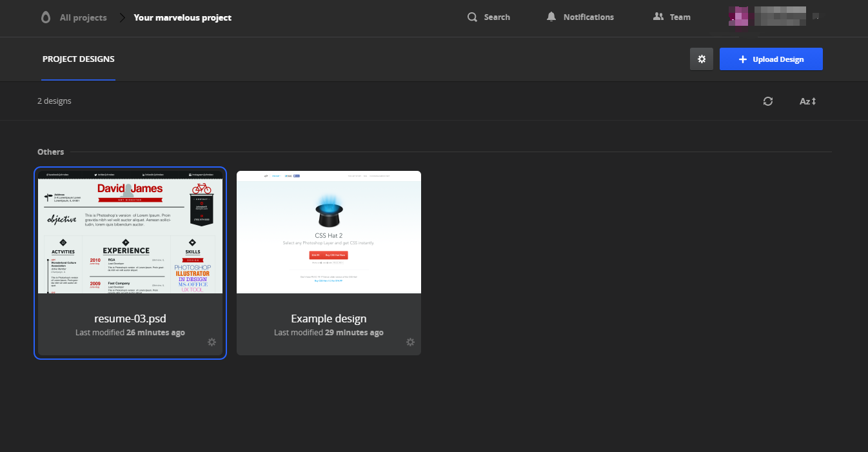The width and height of the screenshot is (868, 452).
Task: Click Last modified 29 minutes ago text
Action: [x=329, y=333]
